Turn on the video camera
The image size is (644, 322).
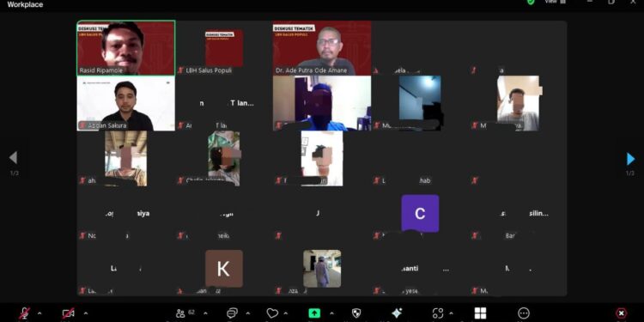click(x=68, y=313)
